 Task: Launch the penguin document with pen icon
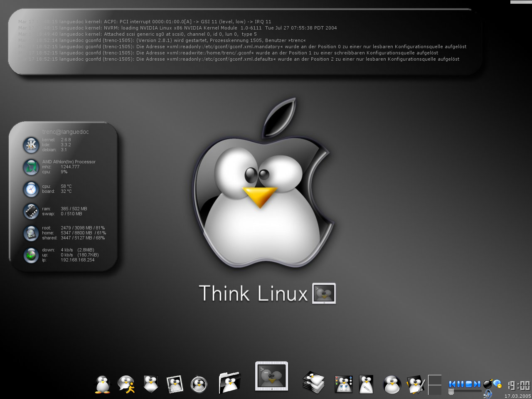click(366, 384)
